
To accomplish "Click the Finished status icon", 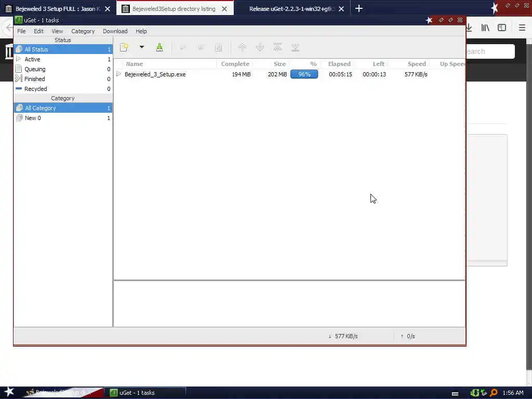I will point(19,79).
